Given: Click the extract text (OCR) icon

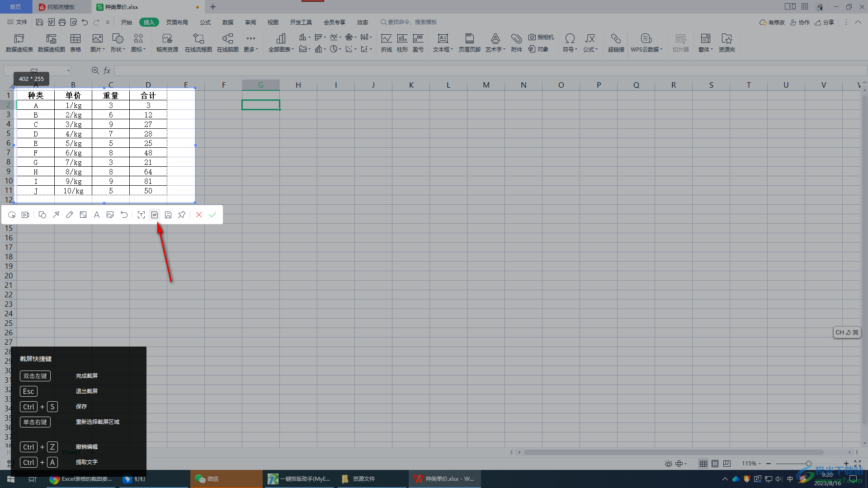Looking at the screenshot, I should tap(141, 215).
